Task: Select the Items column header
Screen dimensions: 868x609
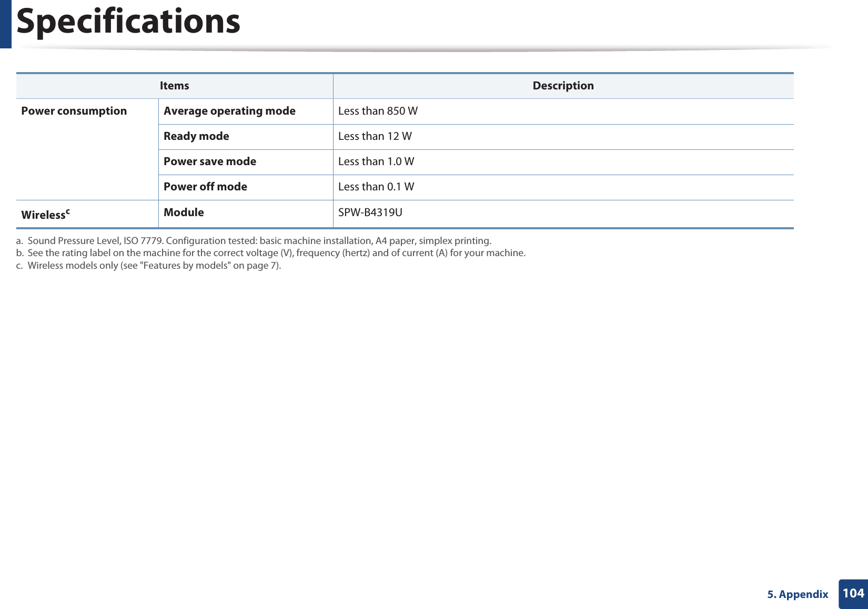Action: [175, 86]
